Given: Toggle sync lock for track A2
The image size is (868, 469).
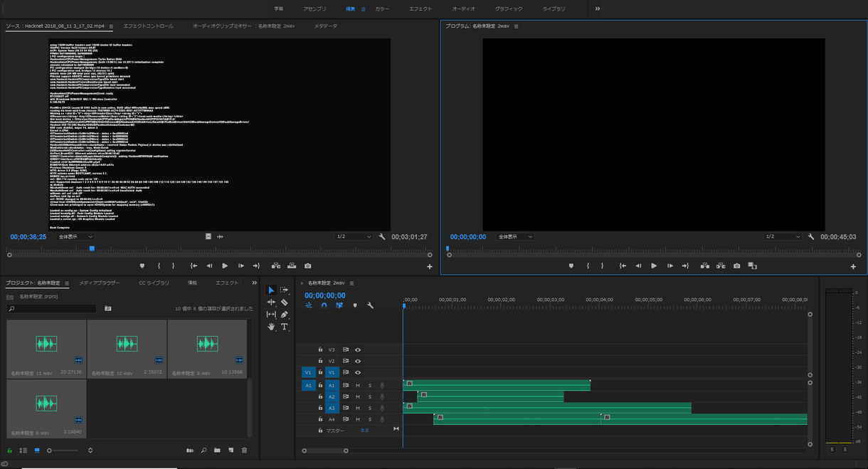Looking at the screenshot, I should (x=346, y=396).
